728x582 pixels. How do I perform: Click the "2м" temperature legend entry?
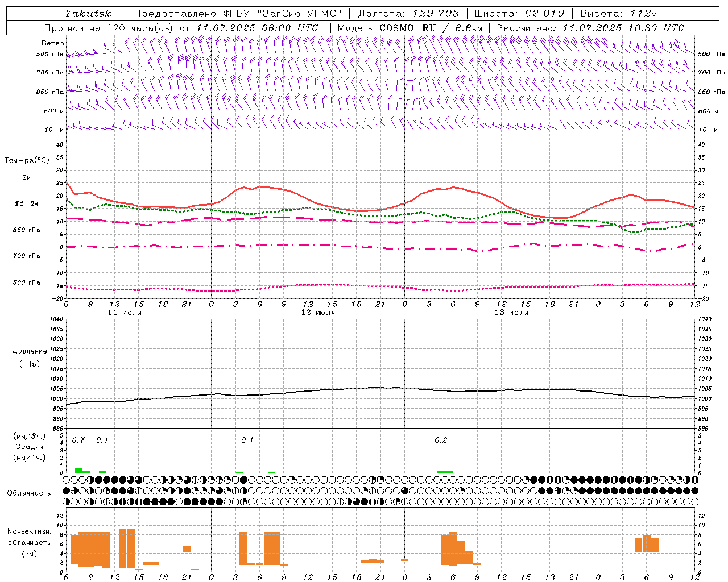(27, 178)
